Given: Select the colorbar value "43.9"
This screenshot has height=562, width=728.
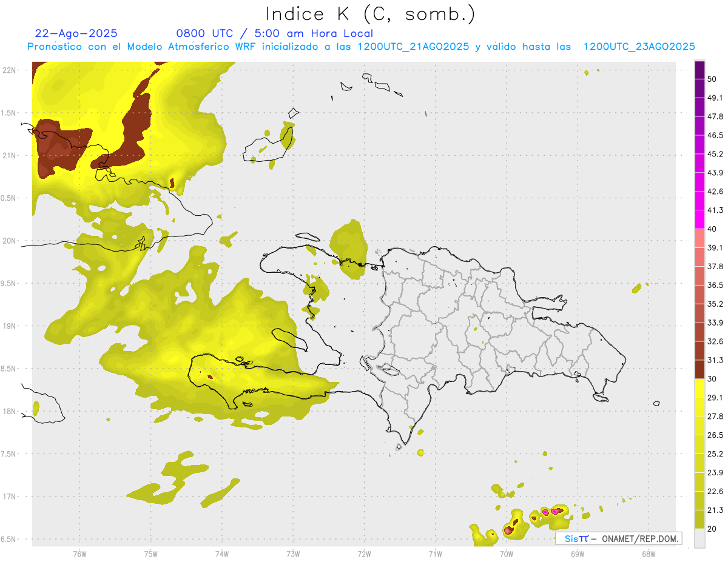Looking at the screenshot, I should point(715,173).
